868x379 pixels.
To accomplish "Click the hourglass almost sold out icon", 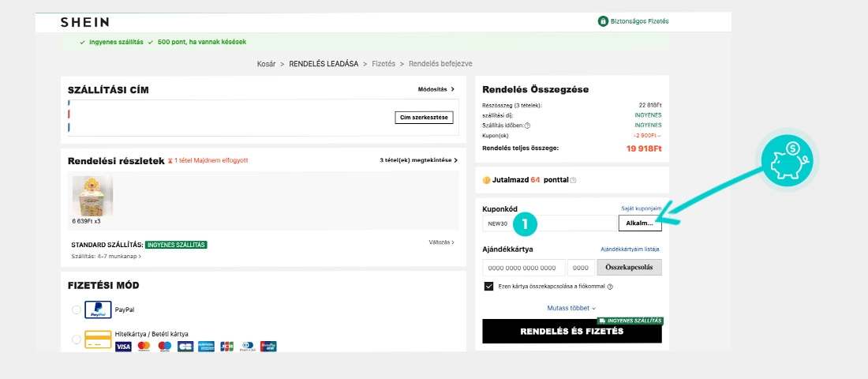I will coord(170,161).
